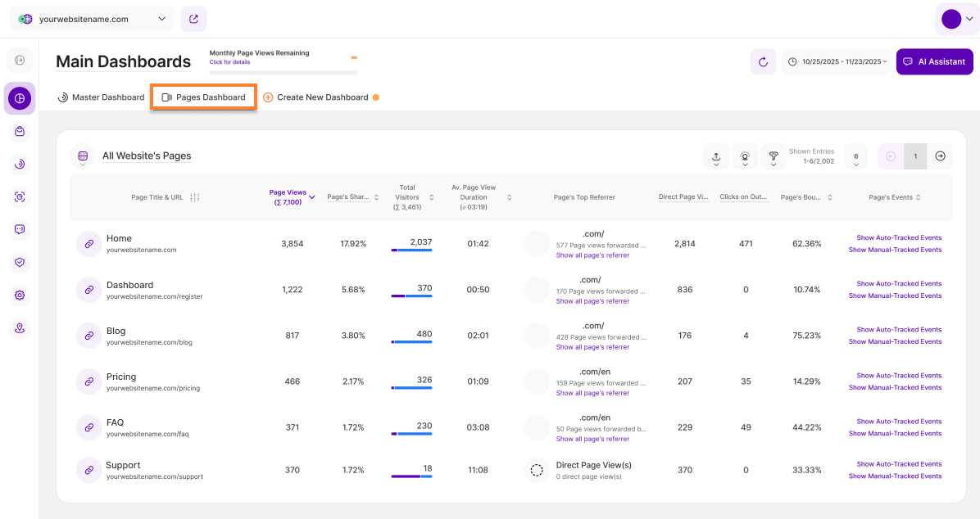Go to next page arrow
Image resolution: width=980 pixels, height=519 pixels.
click(940, 156)
